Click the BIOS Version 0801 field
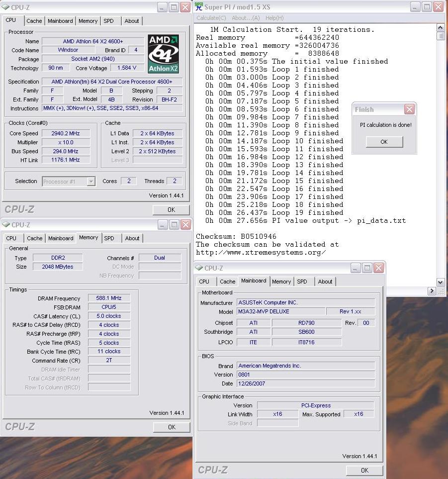The width and height of the screenshot is (448, 479). pos(305,375)
